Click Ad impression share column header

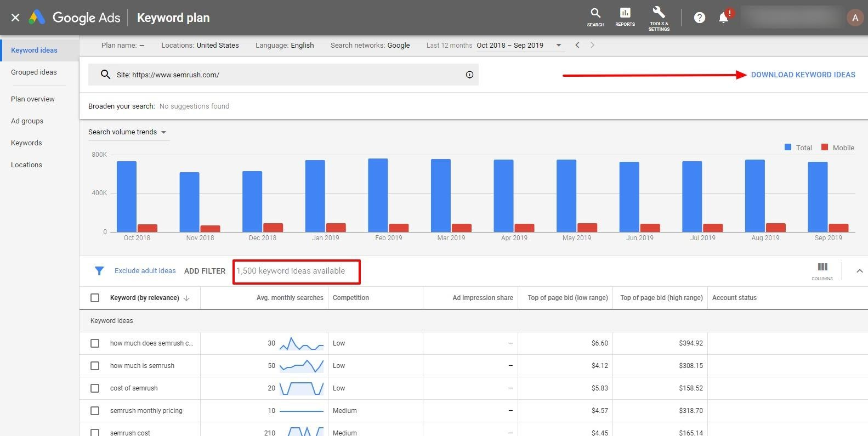(x=483, y=298)
